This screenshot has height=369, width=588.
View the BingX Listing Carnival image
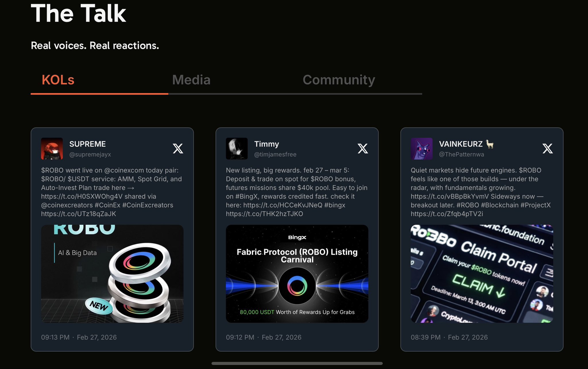coord(297,274)
